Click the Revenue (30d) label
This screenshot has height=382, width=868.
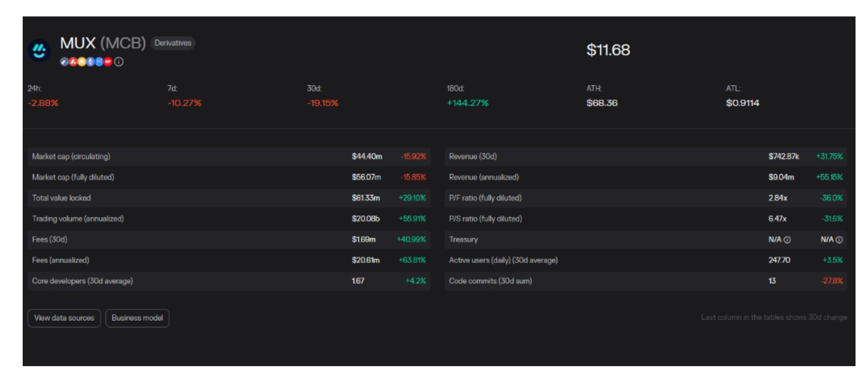coord(473,156)
